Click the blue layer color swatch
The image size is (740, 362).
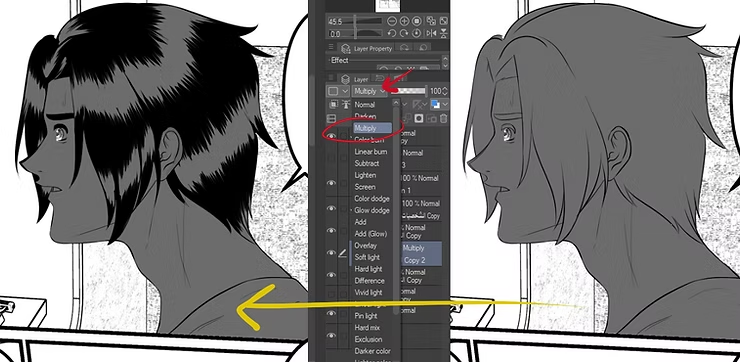tap(436, 104)
